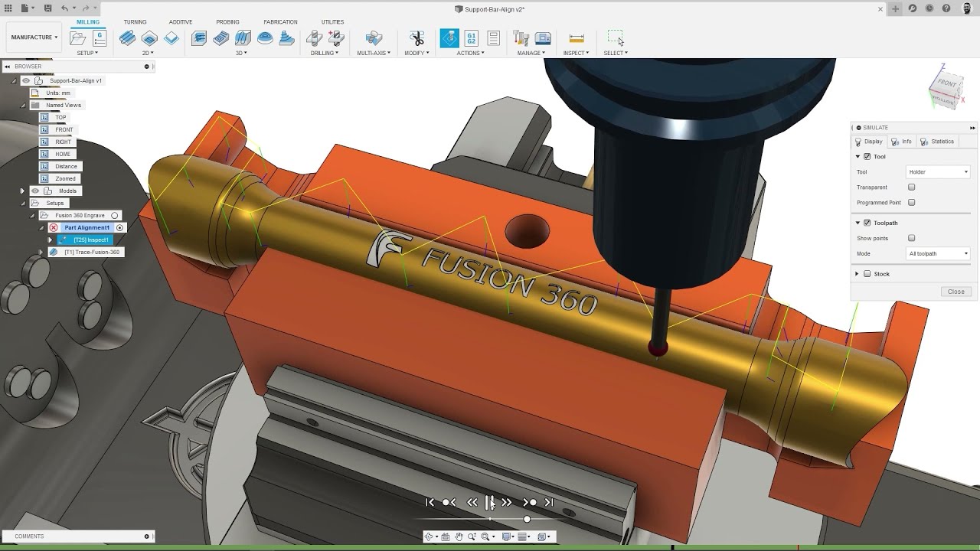
Task: Save the document with the floppy icon
Action: click(x=47, y=8)
